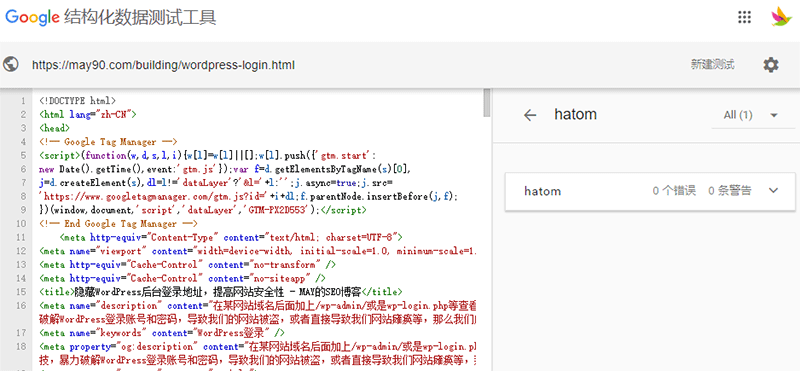This screenshot has width=800, height=371.
Task: Click line number 5 in gutter
Action: coord(23,155)
